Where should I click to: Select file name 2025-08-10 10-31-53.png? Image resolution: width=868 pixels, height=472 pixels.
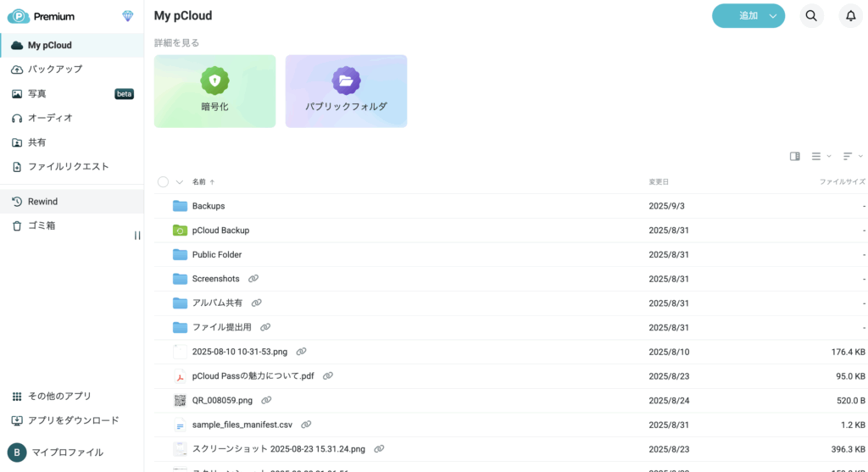pyautogui.click(x=240, y=352)
